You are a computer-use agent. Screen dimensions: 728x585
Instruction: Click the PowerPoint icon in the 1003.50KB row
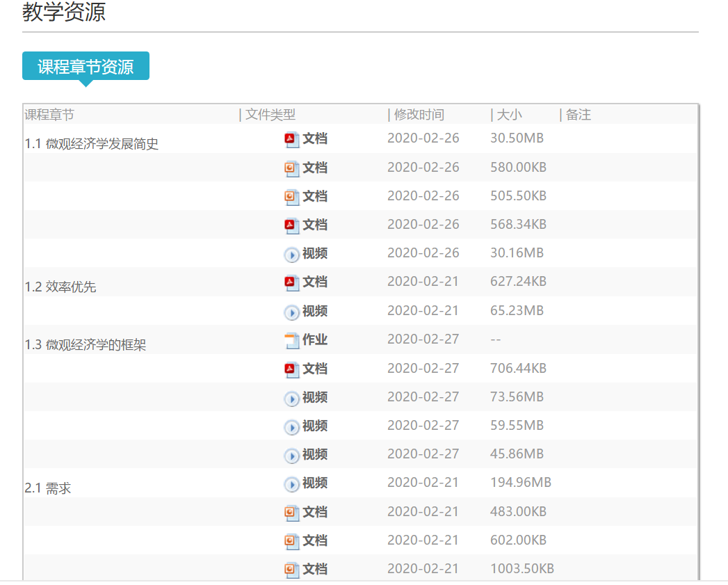(291, 570)
